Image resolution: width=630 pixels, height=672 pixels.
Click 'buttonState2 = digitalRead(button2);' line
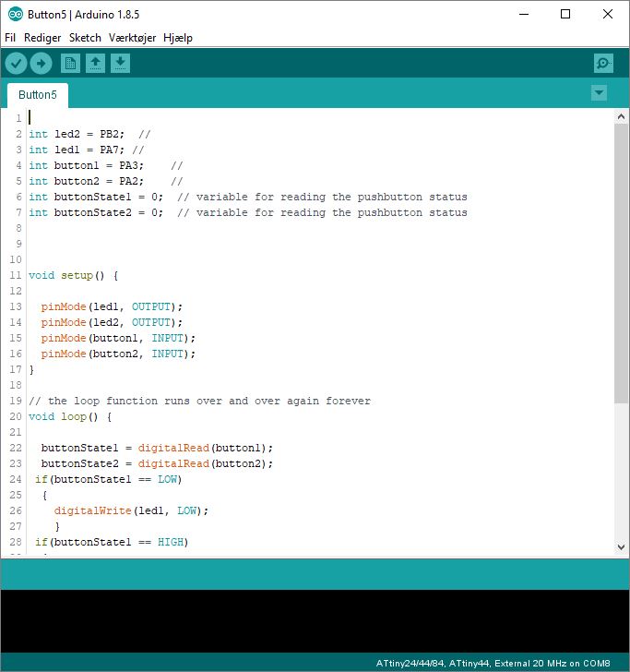click(x=157, y=463)
